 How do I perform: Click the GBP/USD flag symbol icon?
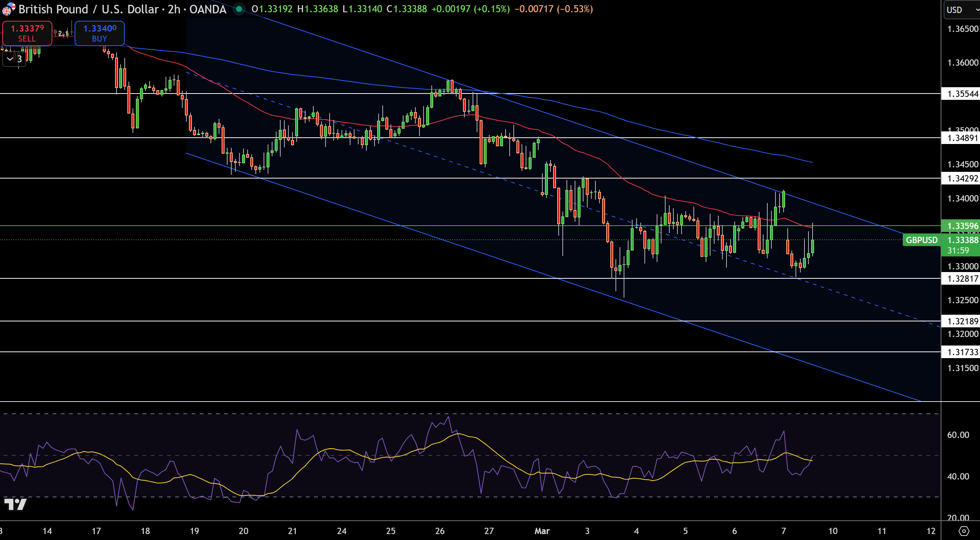[9, 9]
